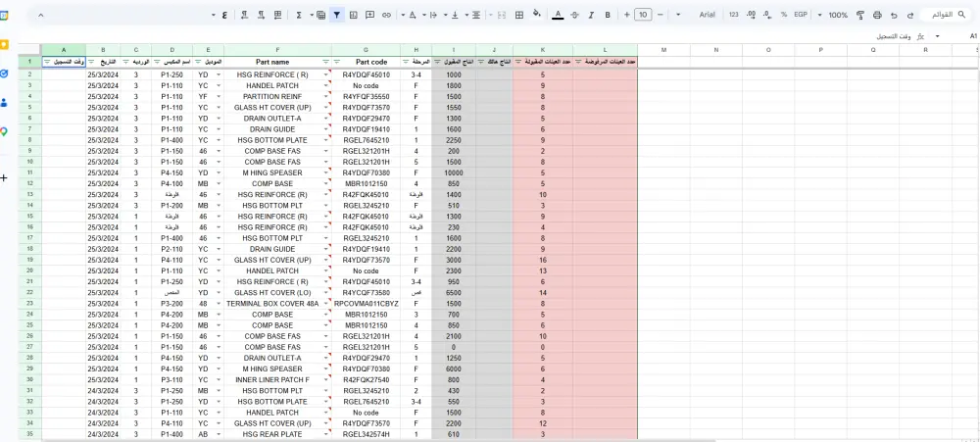980x442 pixels.
Task: Open the model dropdown in row 8
Action: [219, 140]
